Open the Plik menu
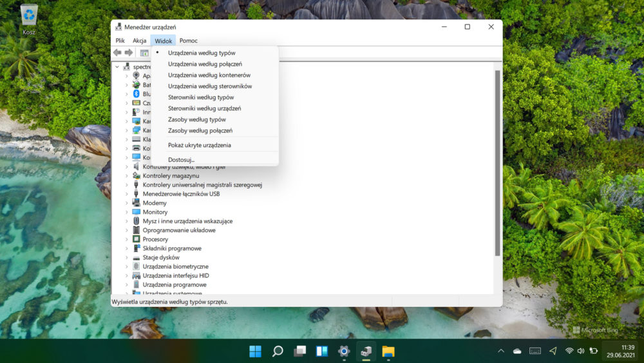 pos(120,40)
